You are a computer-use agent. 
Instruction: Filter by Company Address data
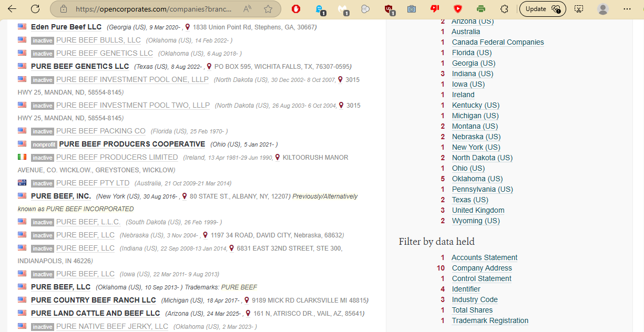click(482, 268)
